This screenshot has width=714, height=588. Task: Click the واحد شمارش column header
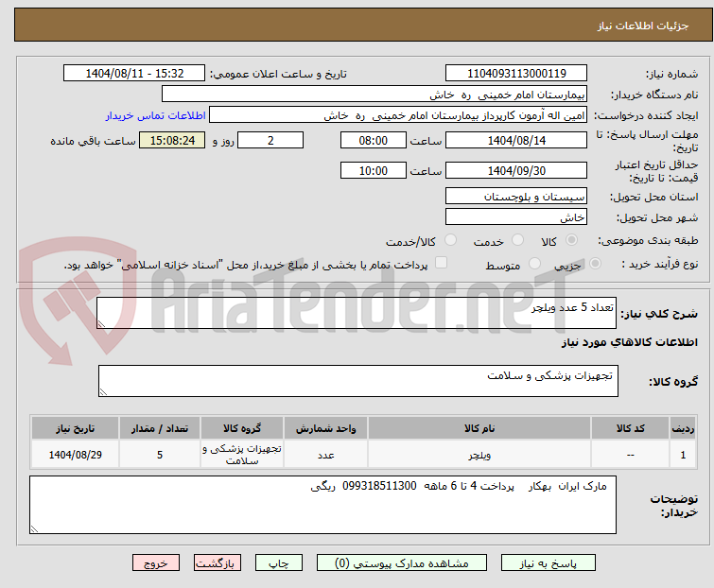[326, 428]
